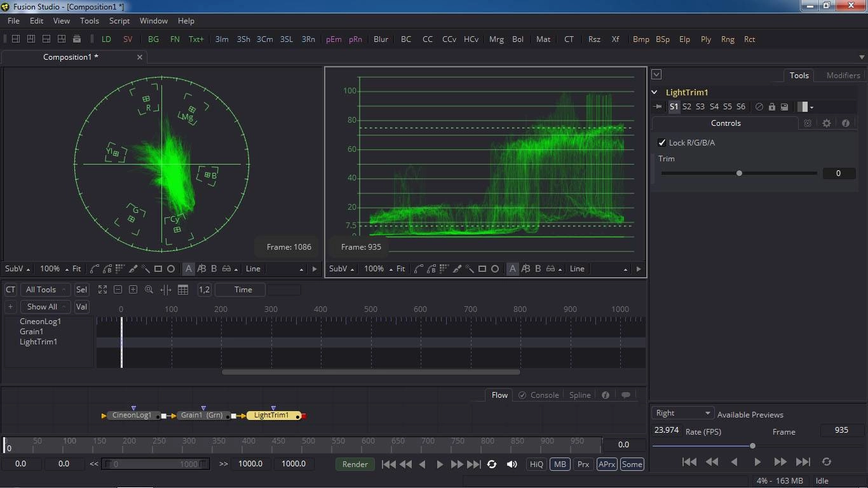The height and width of the screenshot is (488, 868).
Task: Click the rectangle ROI icon in the left viewer toolbar
Action: 158,269
